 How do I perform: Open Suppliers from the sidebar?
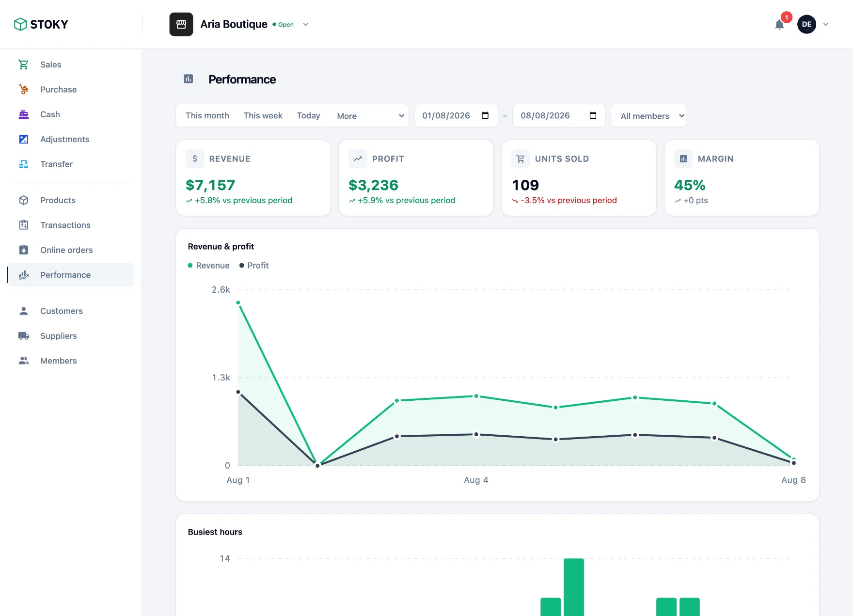click(x=71, y=335)
